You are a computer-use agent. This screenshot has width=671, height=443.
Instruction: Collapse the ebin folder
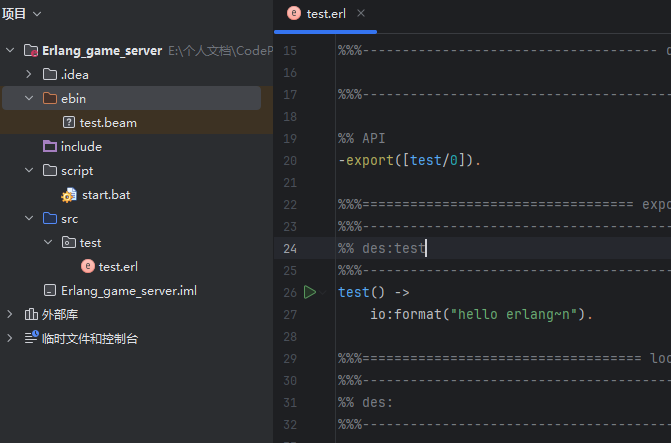(29, 98)
